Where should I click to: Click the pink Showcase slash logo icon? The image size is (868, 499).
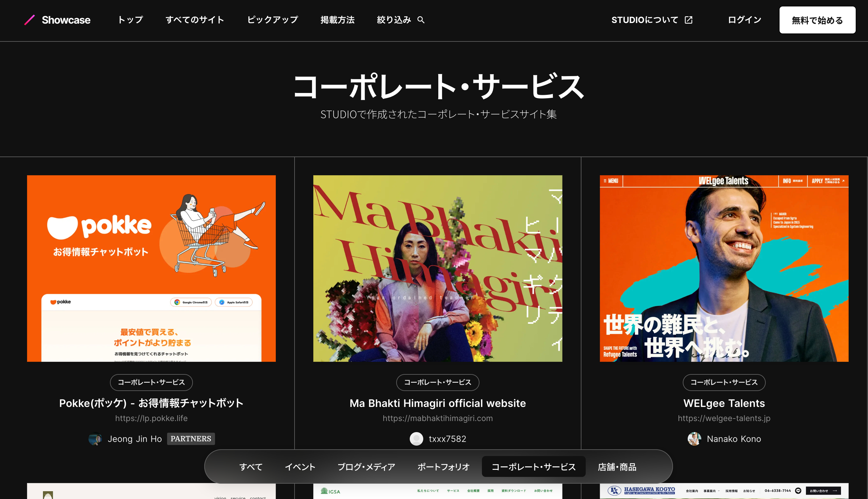pyautogui.click(x=29, y=20)
